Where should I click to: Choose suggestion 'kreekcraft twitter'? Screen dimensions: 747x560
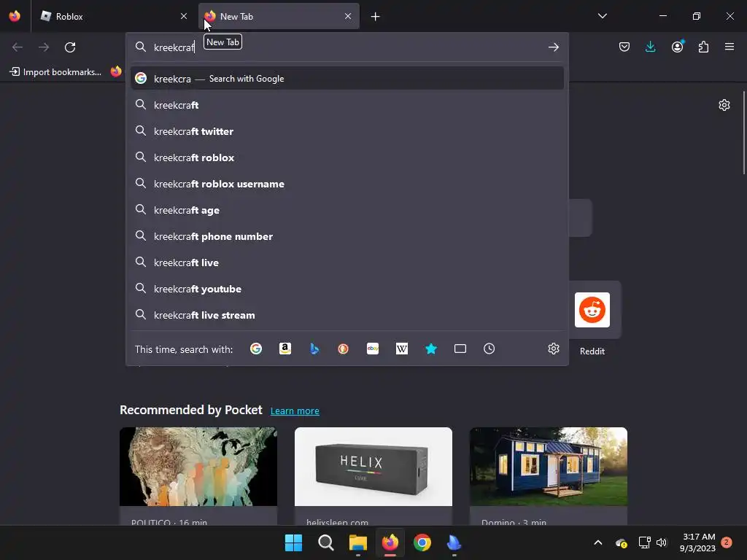click(x=347, y=131)
